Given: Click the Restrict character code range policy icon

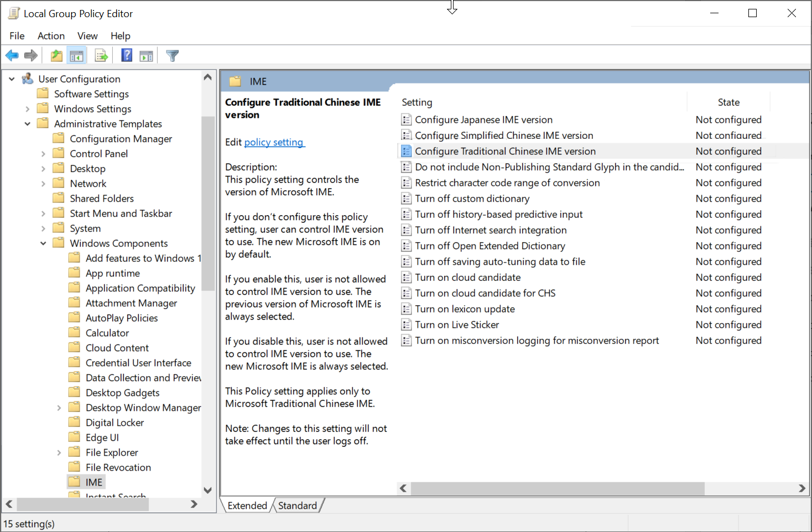Looking at the screenshot, I should pos(407,183).
